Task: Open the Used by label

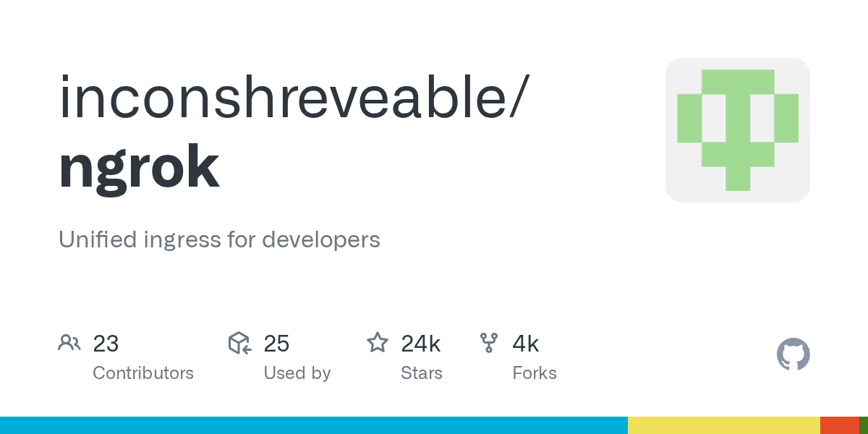Action: [297, 373]
